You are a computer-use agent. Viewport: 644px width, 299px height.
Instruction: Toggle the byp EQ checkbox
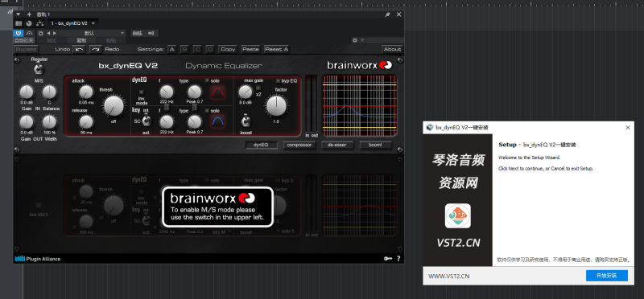coord(278,81)
